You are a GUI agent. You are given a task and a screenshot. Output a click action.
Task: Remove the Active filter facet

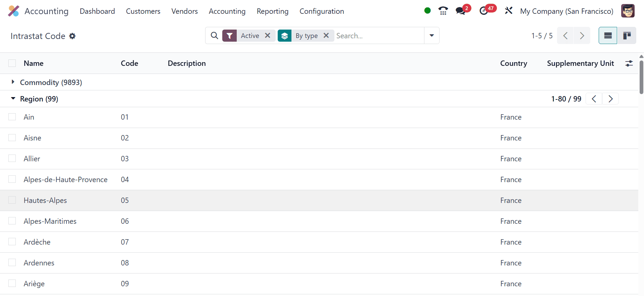coord(268,35)
